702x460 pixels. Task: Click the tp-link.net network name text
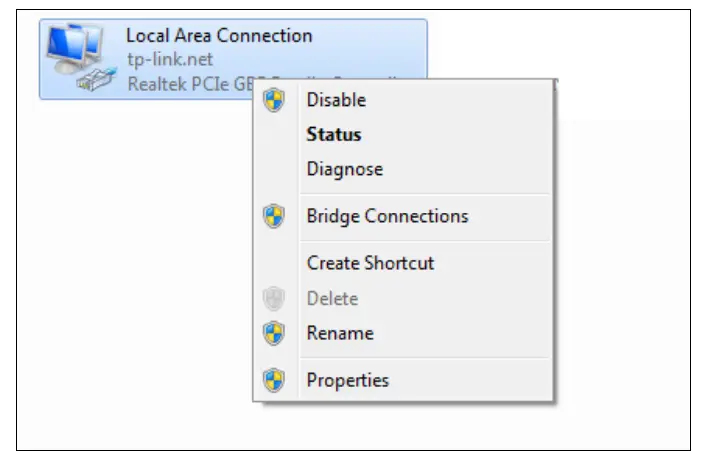click(170, 60)
